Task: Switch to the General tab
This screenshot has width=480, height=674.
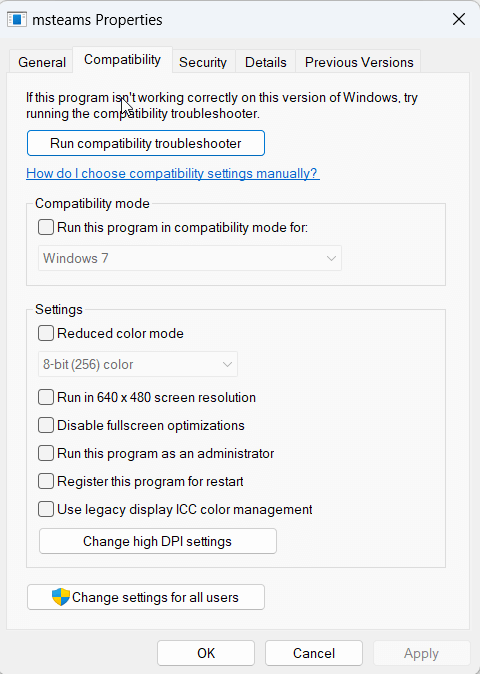Action: coord(42,62)
